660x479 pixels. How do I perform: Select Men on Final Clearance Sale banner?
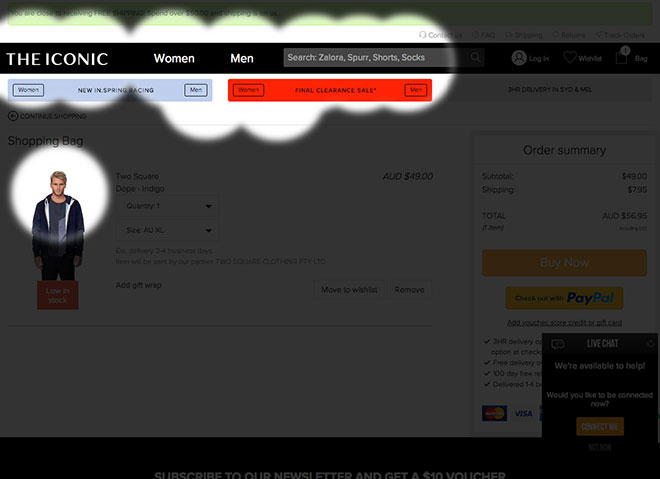point(416,90)
